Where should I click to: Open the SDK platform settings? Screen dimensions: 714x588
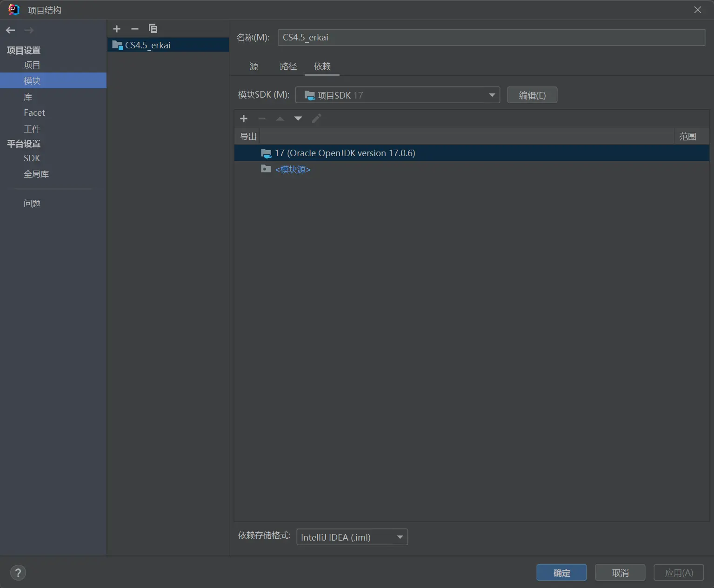click(32, 158)
